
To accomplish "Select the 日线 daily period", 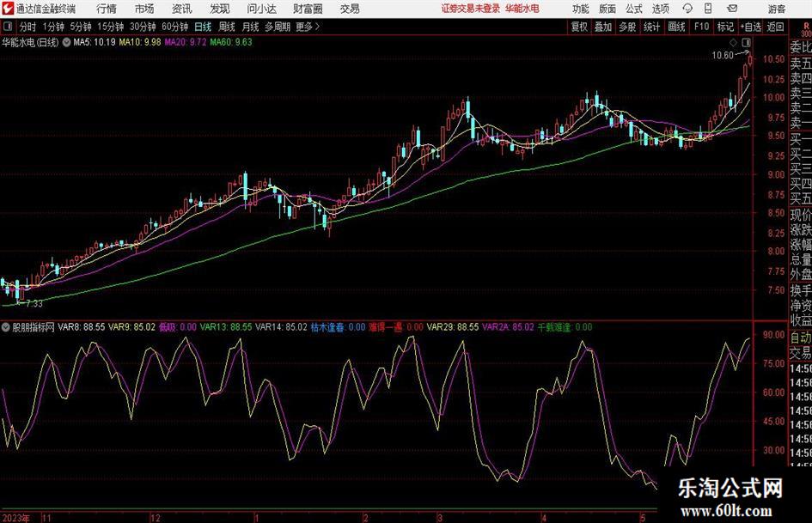I will click(203, 27).
